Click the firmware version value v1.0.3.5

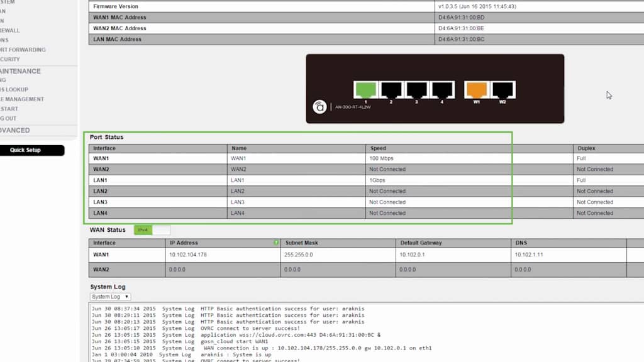pos(477,6)
